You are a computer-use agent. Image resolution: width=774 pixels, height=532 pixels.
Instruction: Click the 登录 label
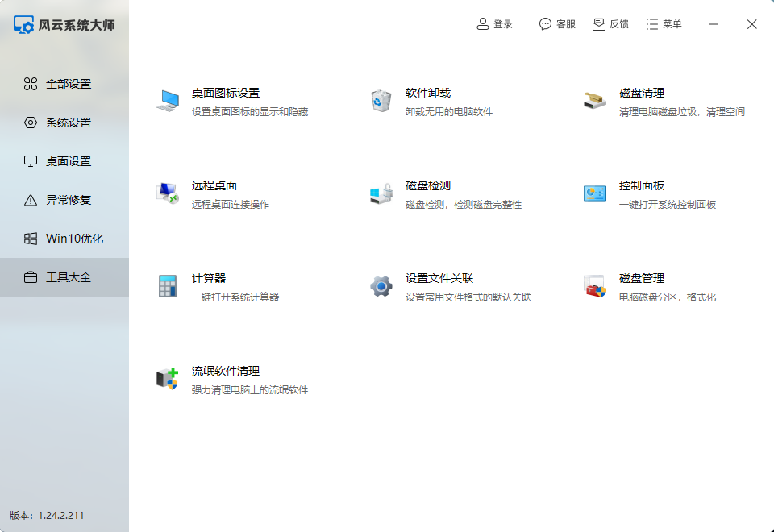pos(503,24)
